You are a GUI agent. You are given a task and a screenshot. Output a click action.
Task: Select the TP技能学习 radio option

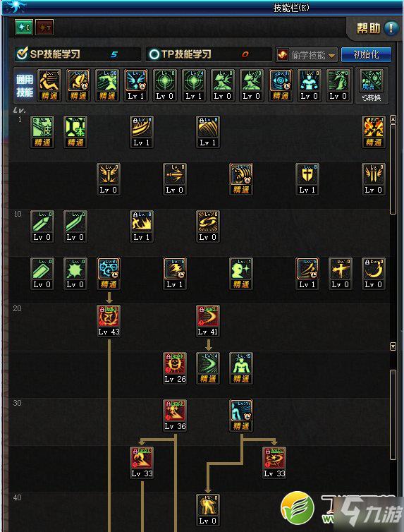tap(154, 54)
